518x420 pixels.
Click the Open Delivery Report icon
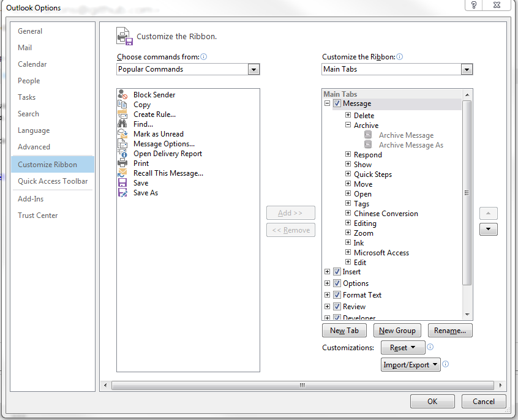[x=122, y=153]
